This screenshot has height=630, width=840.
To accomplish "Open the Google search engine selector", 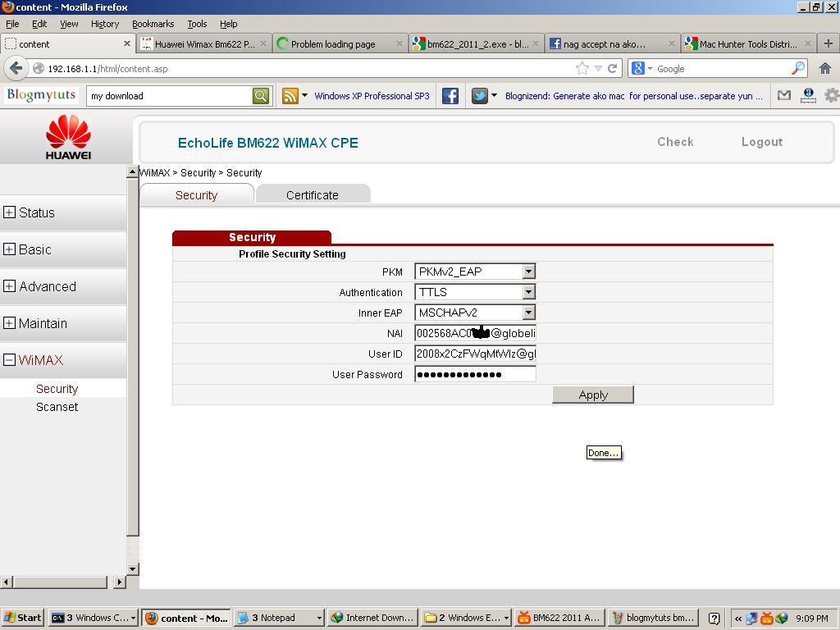I will (x=641, y=68).
